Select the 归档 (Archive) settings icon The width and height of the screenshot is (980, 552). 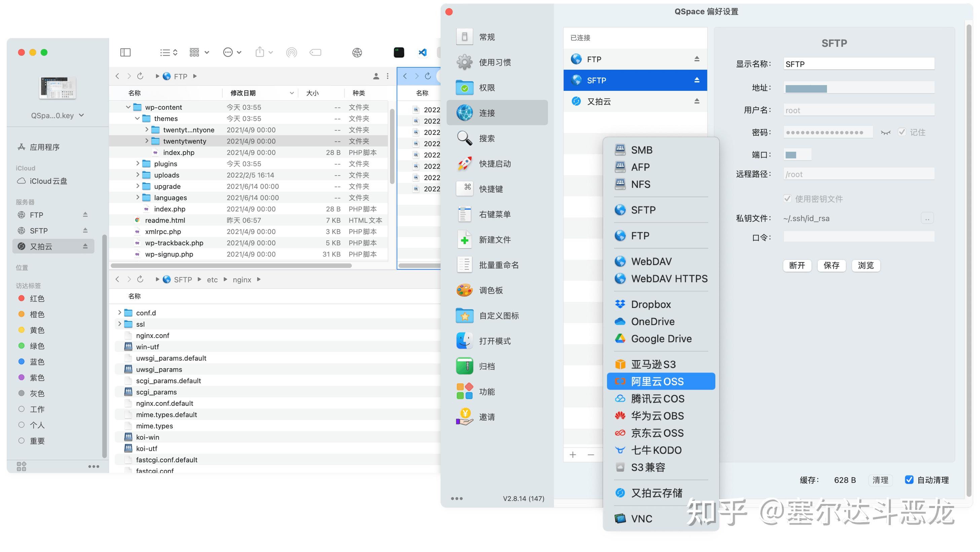487,366
